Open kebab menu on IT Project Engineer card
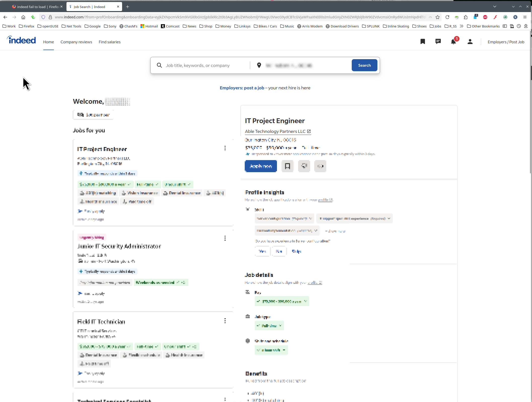Viewport: 532px width, 402px height. (225, 148)
